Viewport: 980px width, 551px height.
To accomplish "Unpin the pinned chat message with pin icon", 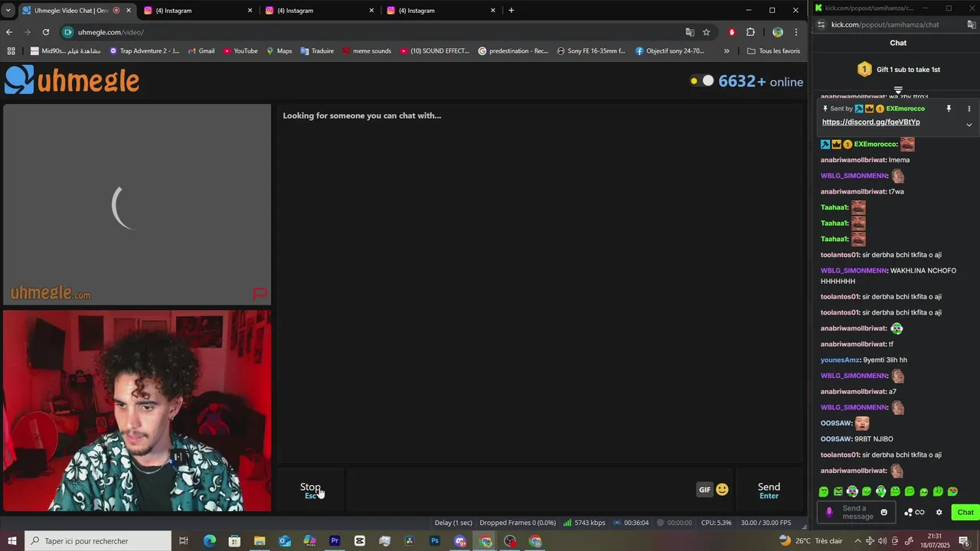I will pyautogui.click(x=949, y=109).
